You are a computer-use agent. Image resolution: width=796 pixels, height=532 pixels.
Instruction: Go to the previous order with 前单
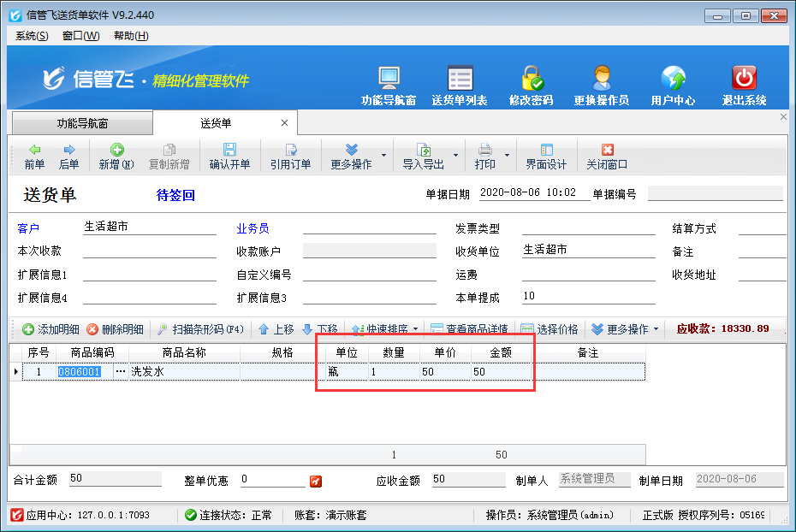tap(34, 157)
